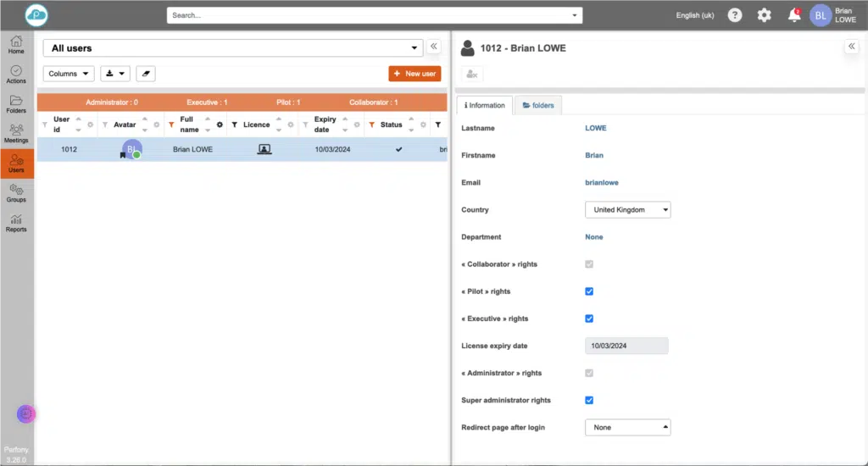Image resolution: width=868 pixels, height=466 pixels.
Task: Click the top Search input field
Action: [373, 15]
